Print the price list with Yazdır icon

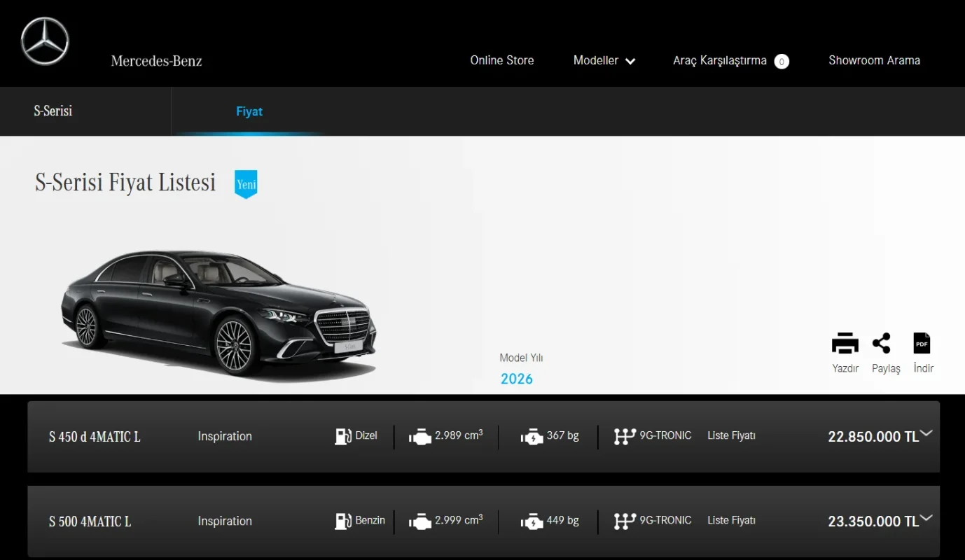tap(845, 344)
